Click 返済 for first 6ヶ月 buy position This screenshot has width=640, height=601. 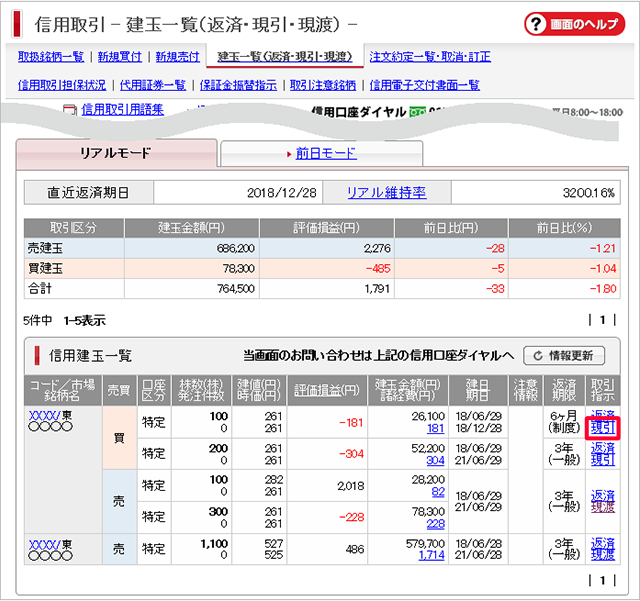603,414
